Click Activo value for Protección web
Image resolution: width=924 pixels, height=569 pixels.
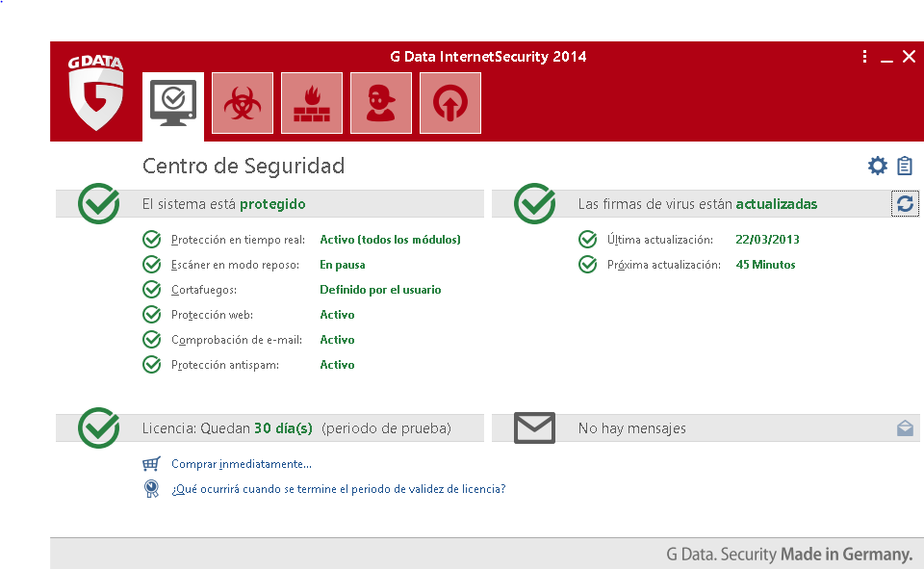click(337, 315)
